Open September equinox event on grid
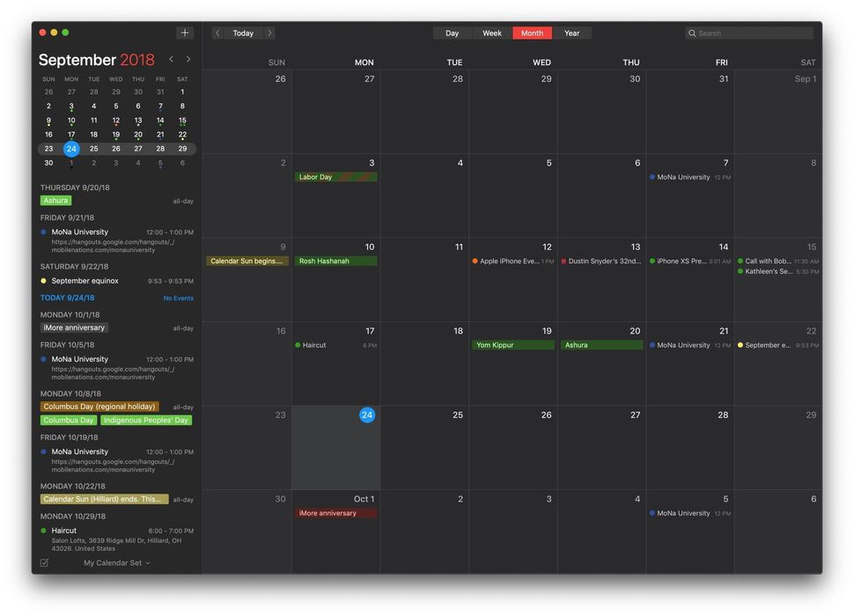 (777, 345)
